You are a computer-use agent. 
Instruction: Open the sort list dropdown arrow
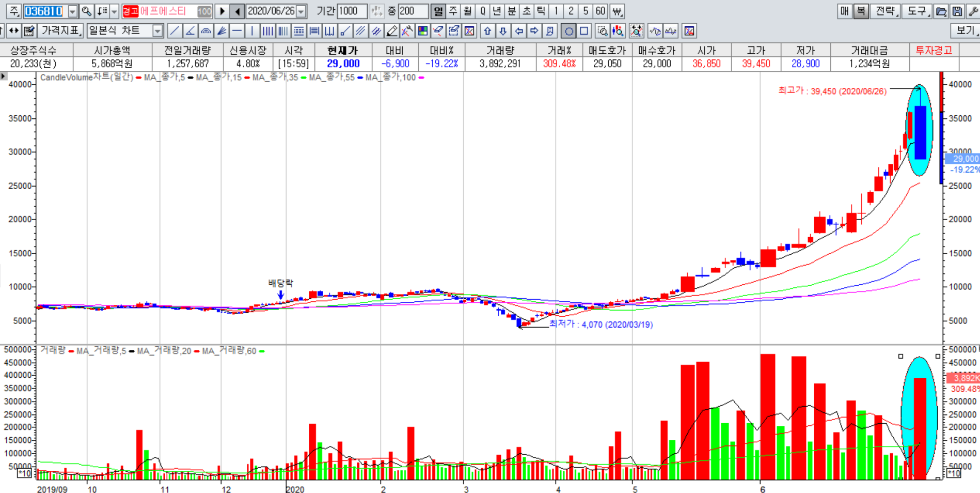tap(114, 11)
